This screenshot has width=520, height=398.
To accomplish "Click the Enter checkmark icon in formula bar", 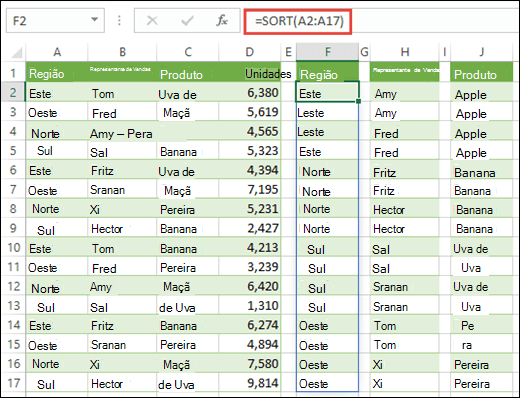I will pyautogui.click(x=187, y=21).
